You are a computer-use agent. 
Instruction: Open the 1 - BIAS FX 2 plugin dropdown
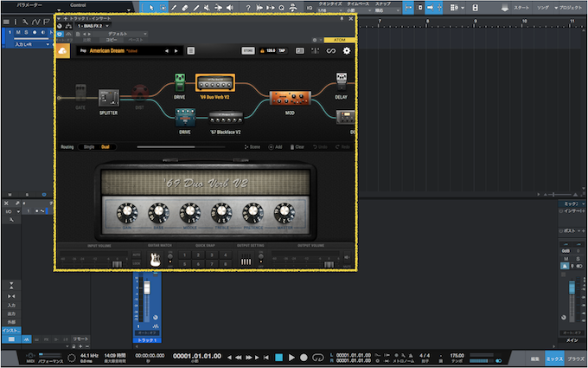click(93, 26)
